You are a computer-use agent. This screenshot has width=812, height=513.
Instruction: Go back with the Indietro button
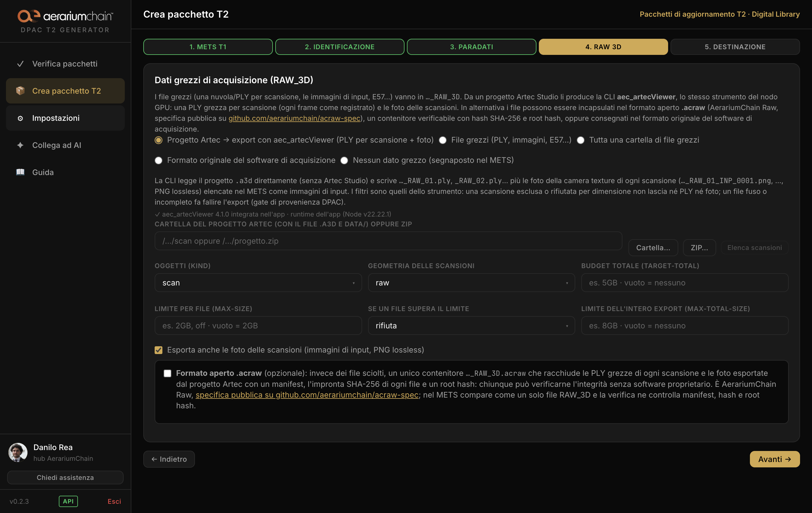[x=169, y=459]
